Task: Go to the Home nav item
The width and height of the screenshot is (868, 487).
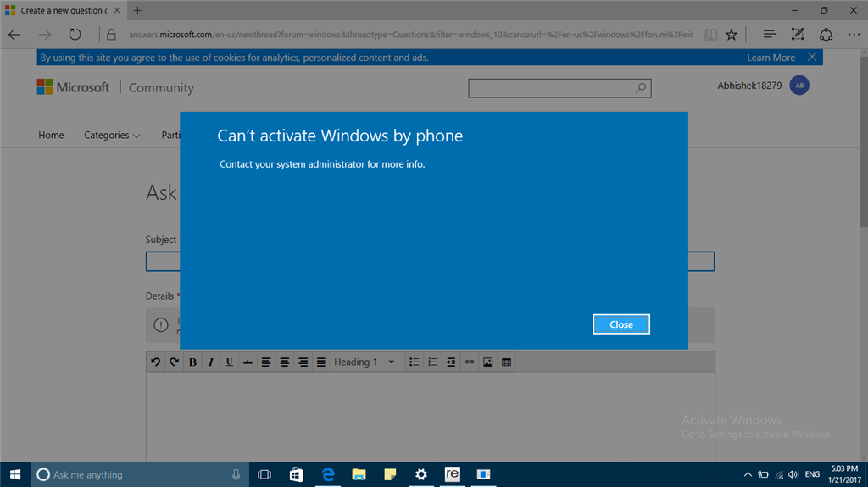Action: (x=51, y=135)
